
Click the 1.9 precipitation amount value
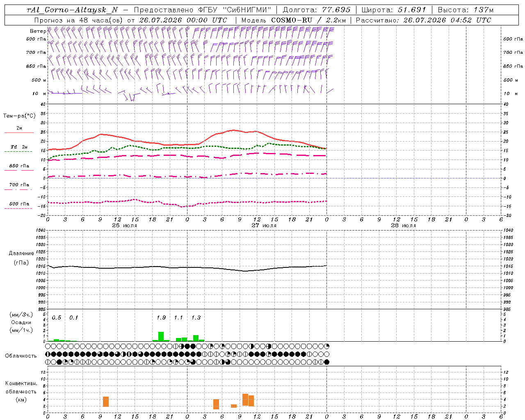coord(161,317)
